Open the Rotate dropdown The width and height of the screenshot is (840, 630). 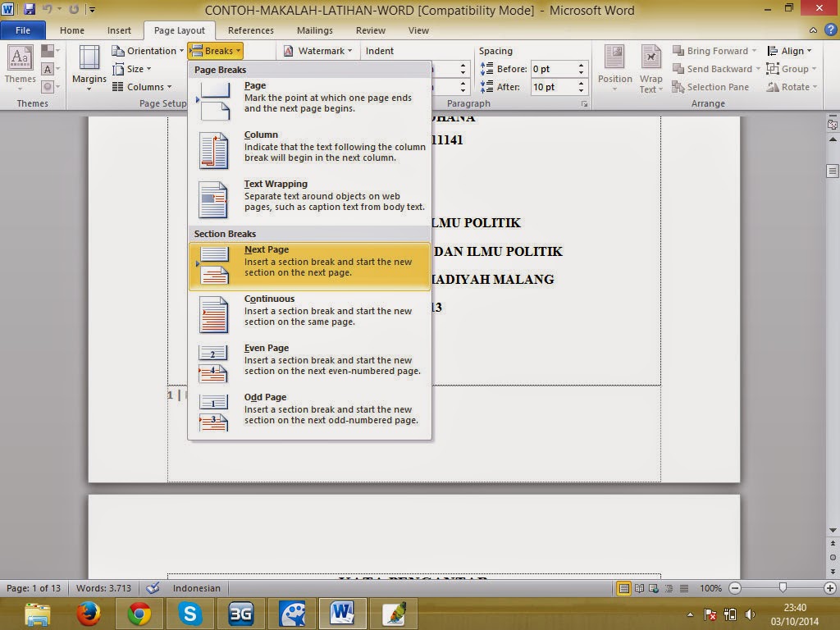point(792,87)
